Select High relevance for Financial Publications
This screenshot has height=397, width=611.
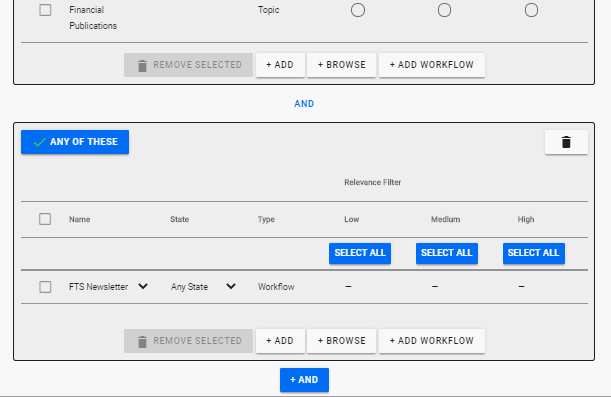point(531,10)
